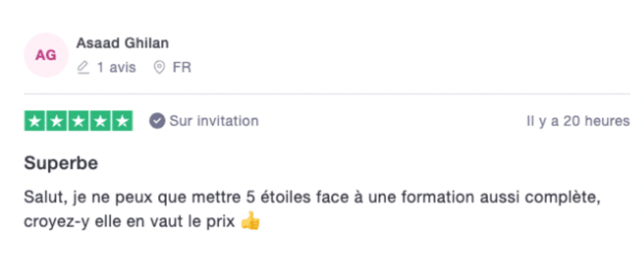Image resolution: width=644 pixels, height=262 pixels.
Task: Click the "5 étoiles" phrase in review text
Action: tap(279, 198)
